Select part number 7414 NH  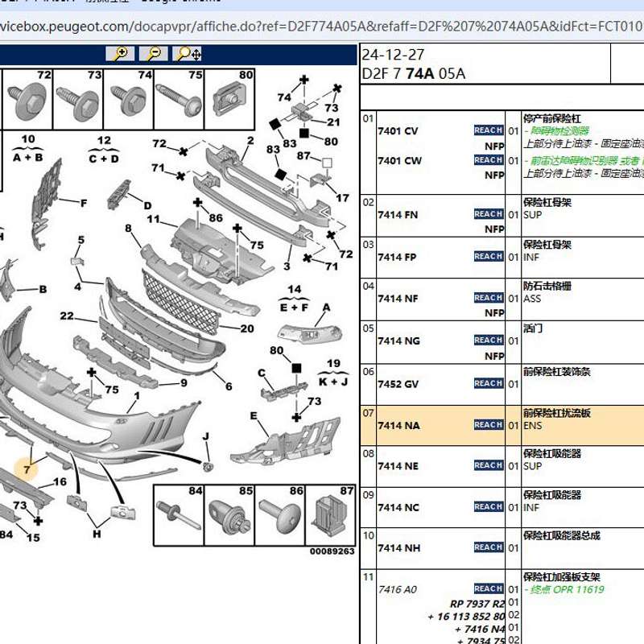point(398,548)
